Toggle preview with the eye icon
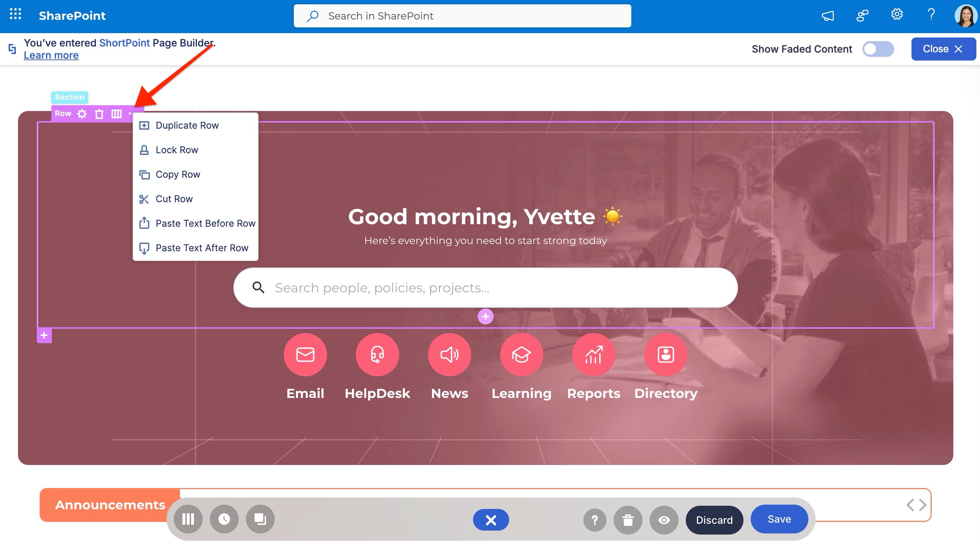The image size is (980, 545). pyautogui.click(x=664, y=520)
